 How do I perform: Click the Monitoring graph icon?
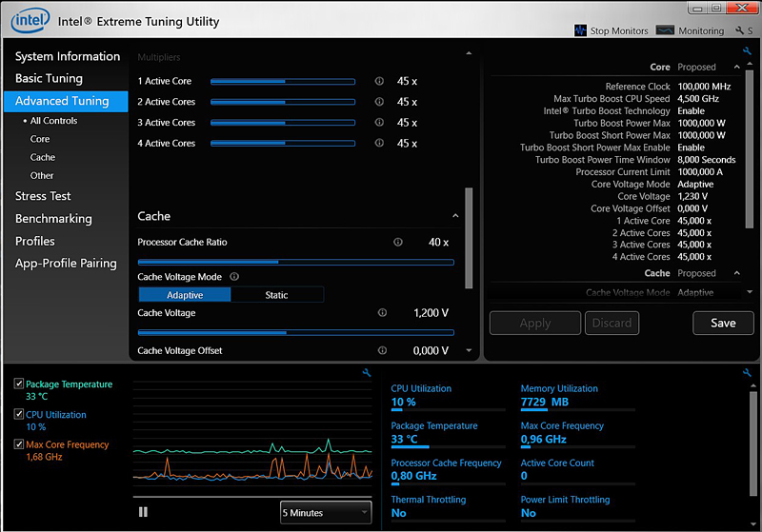tap(665, 30)
